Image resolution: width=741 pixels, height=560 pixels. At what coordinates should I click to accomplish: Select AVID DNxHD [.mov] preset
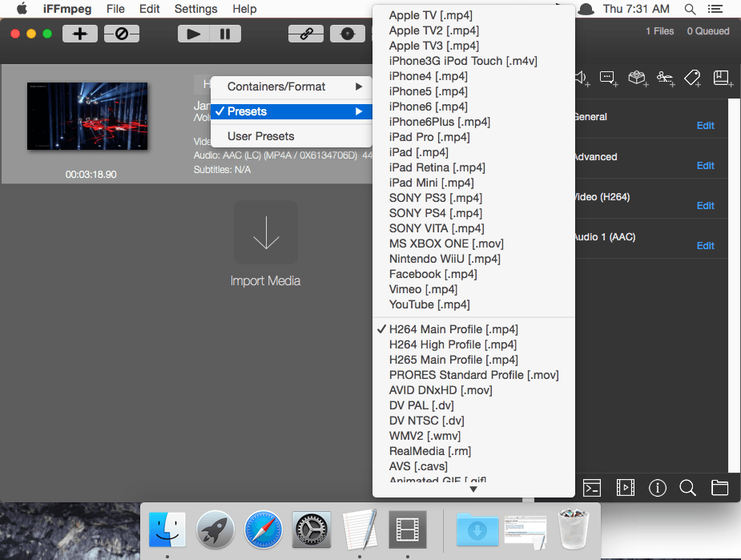(x=473, y=390)
